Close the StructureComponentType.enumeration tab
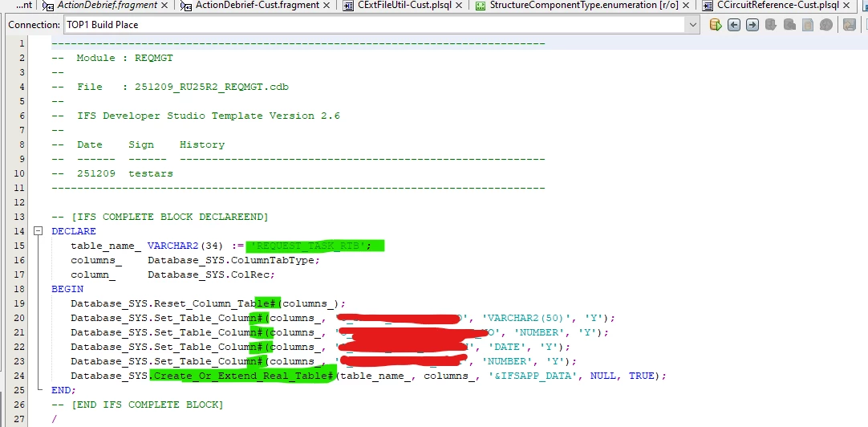The height and width of the screenshot is (427, 868). click(686, 5)
